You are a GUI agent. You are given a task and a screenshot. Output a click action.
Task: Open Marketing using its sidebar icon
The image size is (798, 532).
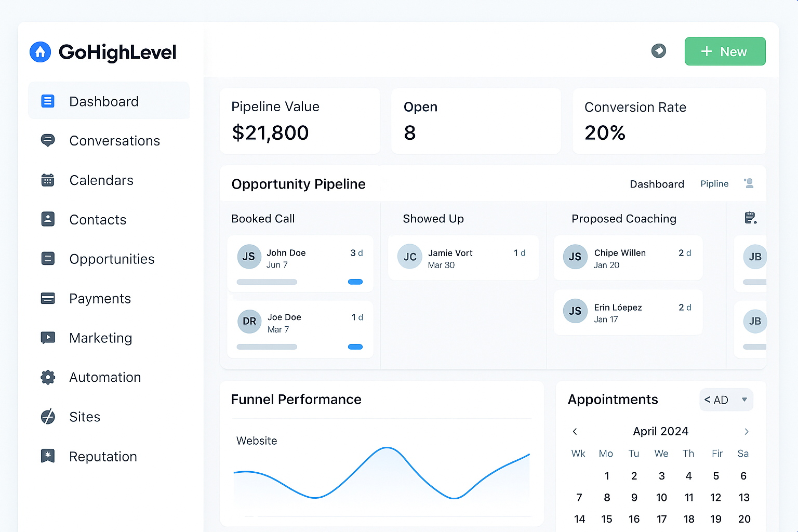(x=48, y=338)
